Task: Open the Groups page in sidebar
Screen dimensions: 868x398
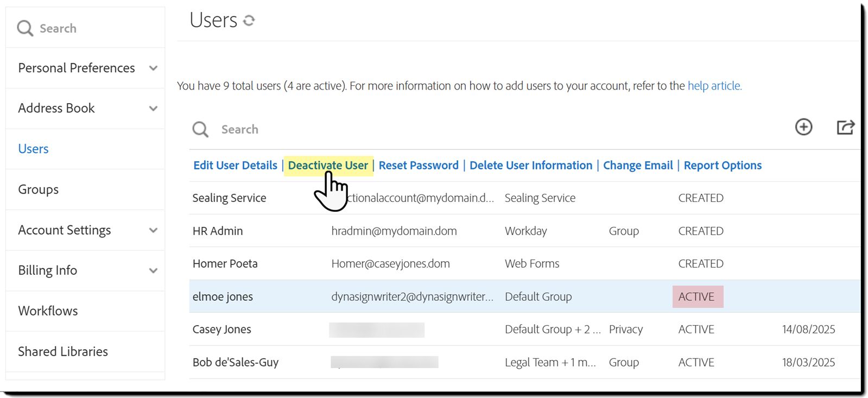Action: (x=39, y=189)
